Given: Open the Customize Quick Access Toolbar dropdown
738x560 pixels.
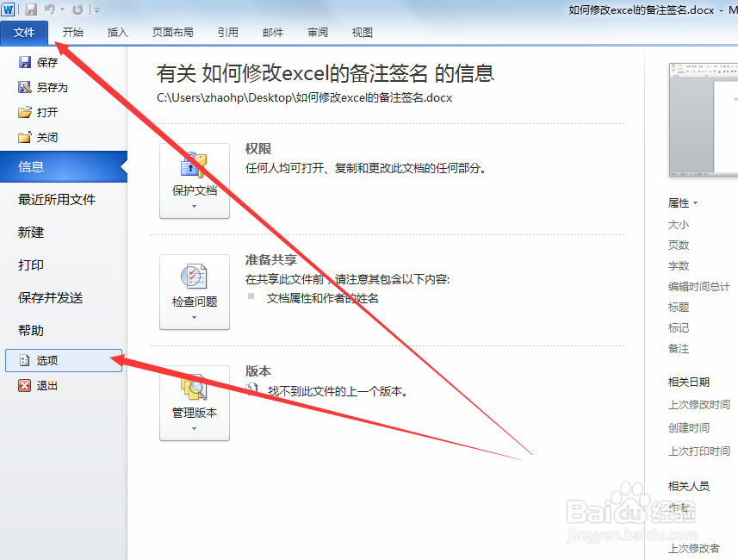Looking at the screenshot, I should (x=96, y=9).
